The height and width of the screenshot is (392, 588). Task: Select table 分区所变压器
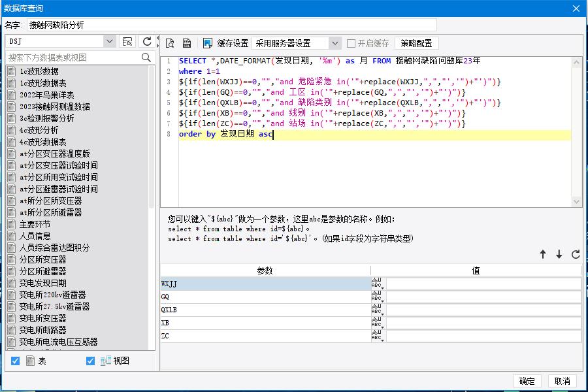coord(43,259)
